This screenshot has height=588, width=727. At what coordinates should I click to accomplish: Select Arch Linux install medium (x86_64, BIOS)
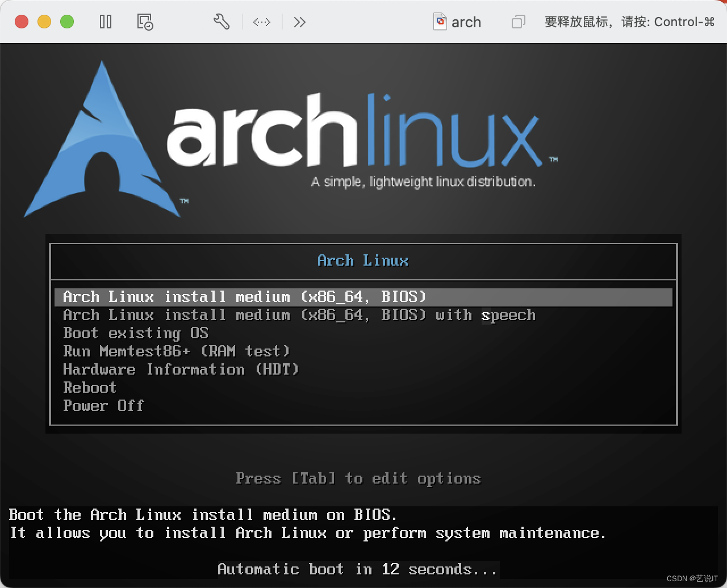(x=363, y=297)
